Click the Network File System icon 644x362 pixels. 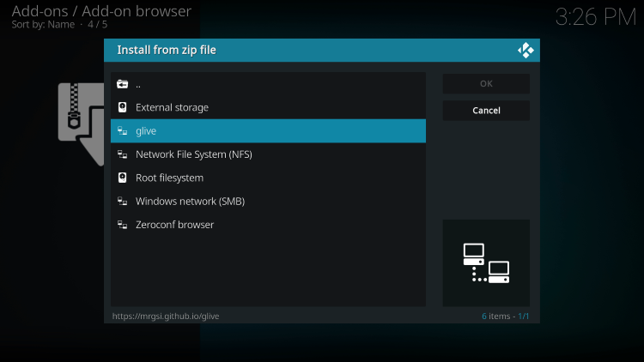click(x=123, y=154)
